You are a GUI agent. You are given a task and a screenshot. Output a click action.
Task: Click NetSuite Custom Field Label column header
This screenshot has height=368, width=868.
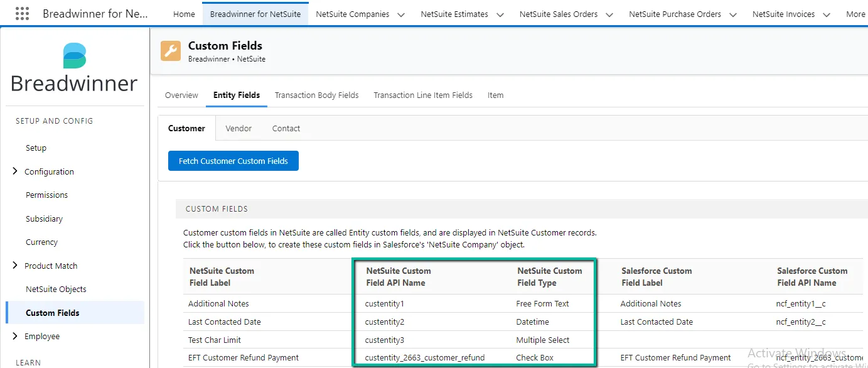(x=222, y=277)
